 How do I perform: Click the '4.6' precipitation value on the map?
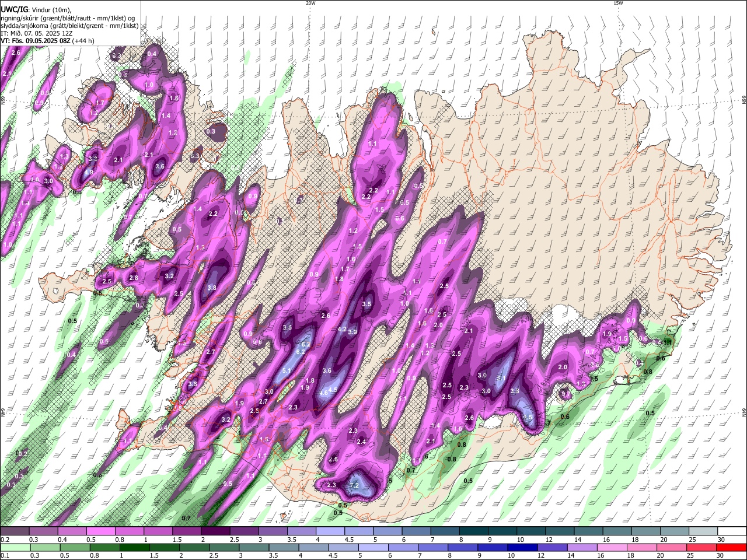324,393
